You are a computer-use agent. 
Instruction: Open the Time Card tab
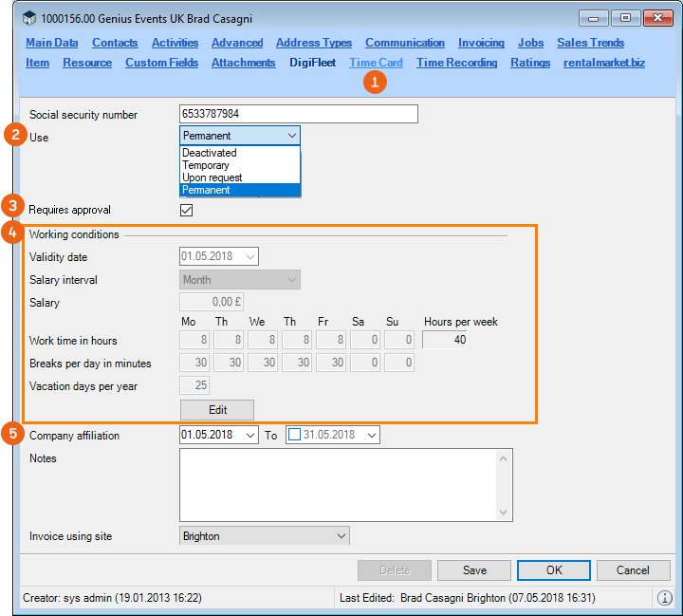[x=376, y=63]
